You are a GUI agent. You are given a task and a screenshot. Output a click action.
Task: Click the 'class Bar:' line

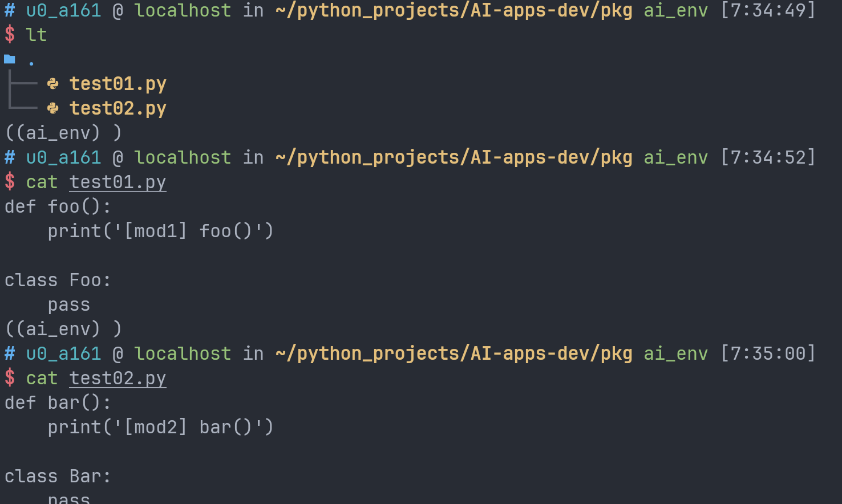click(x=58, y=476)
